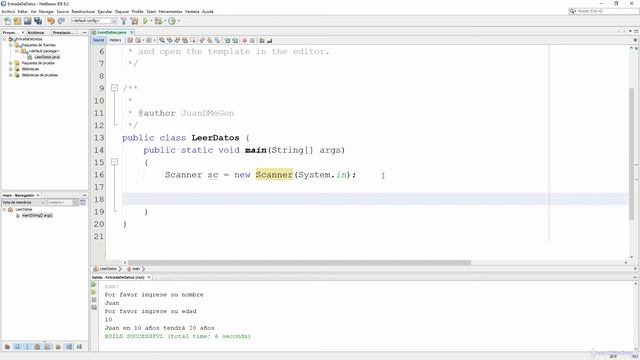Viewport: 640px width, 360px height.
Task: Click the editor horizontal scrollbar
Action: [299, 263]
